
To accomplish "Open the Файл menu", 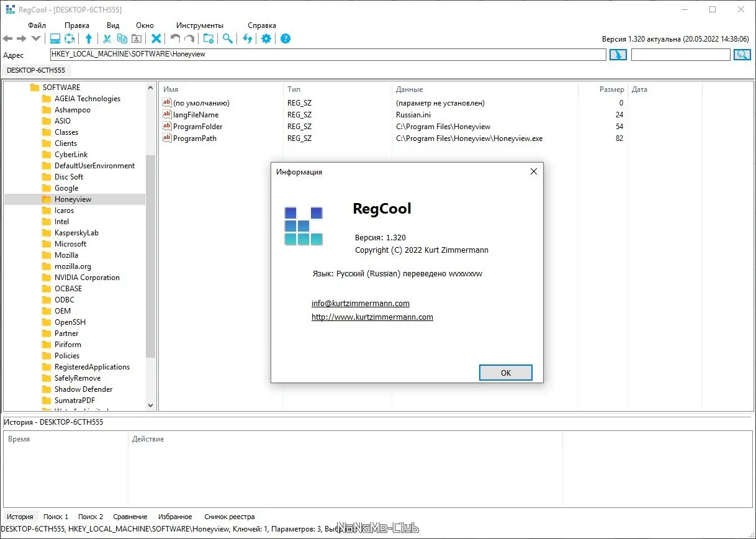I will (x=37, y=25).
